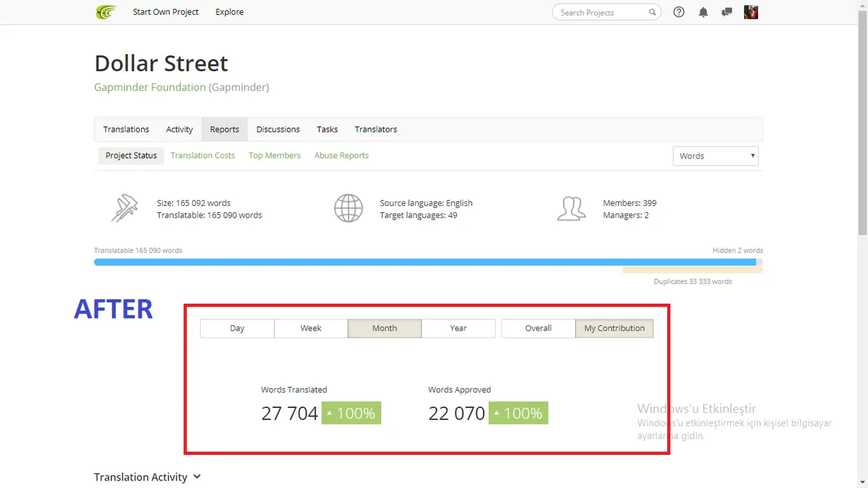
Task: Open the Translators tab
Action: click(x=376, y=129)
